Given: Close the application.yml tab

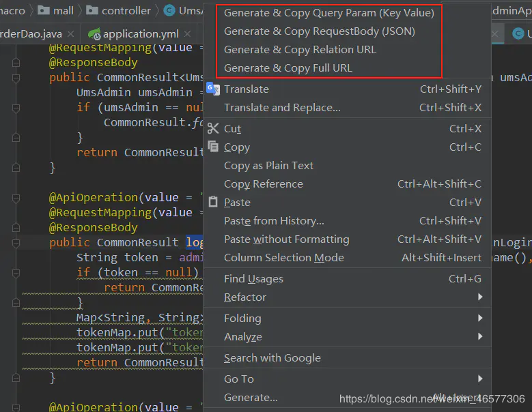Looking at the screenshot, I should pyautogui.click(x=187, y=34).
